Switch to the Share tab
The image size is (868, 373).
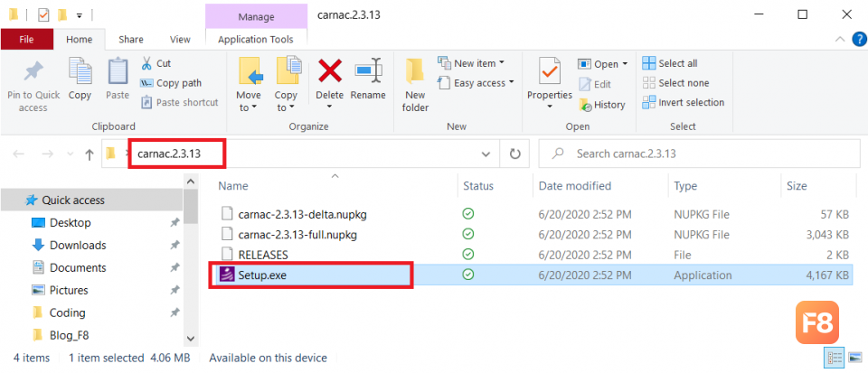tap(130, 39)
